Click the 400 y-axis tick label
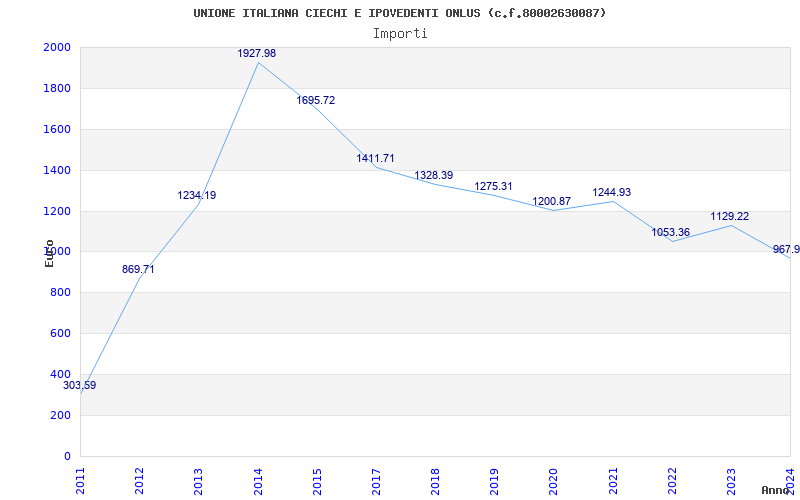The height and width of the screenshot is (500, 800). click(x=61, y=374)
